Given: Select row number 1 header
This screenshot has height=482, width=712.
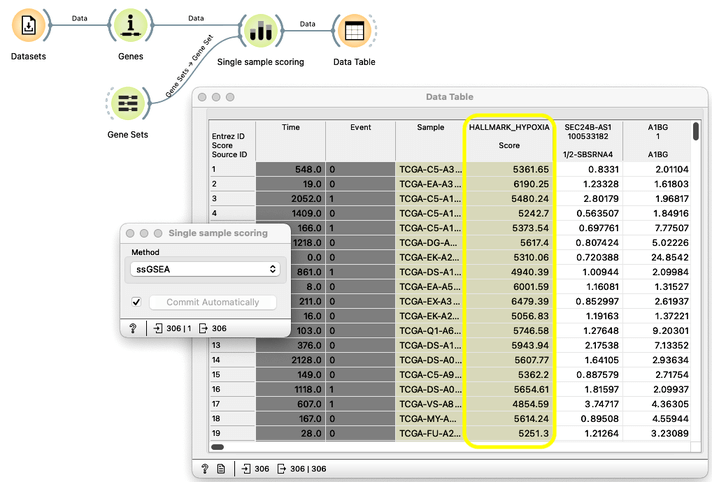Looking at the screenshot, I should coord(232,169).
